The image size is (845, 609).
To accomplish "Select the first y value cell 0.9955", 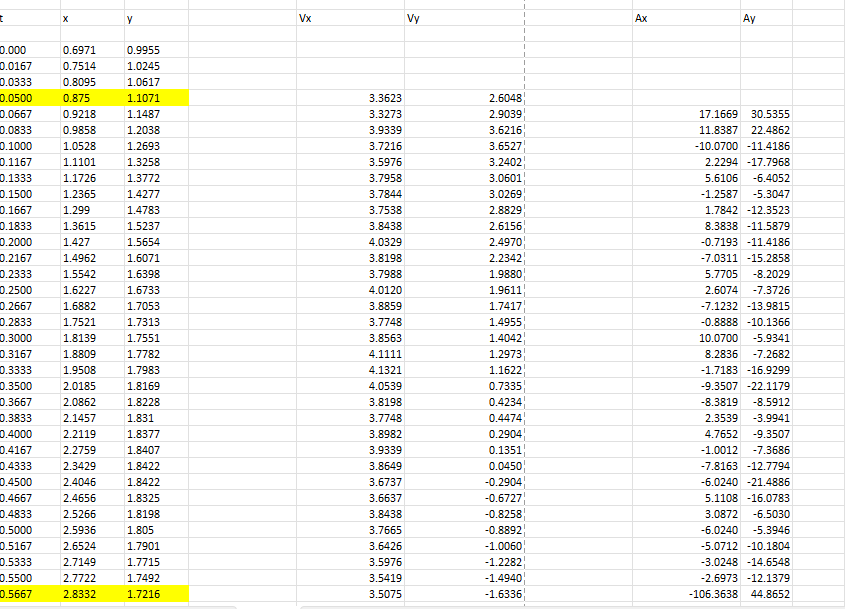I will click(x=155, y=50).
